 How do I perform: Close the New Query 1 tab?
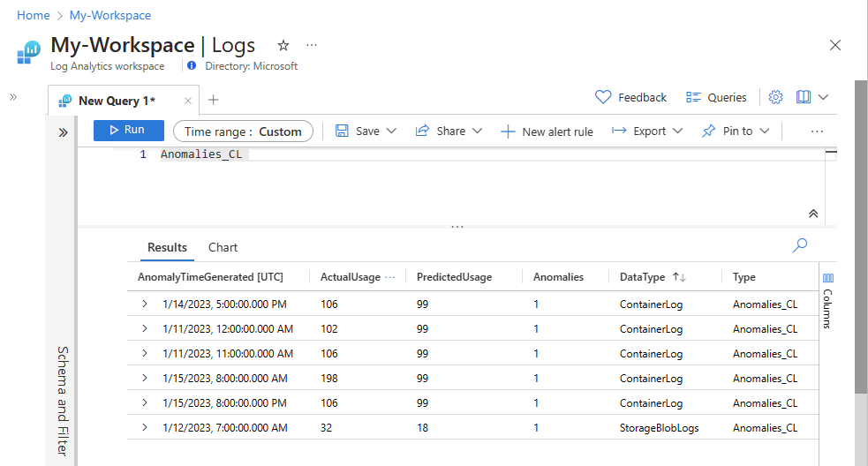188,101
